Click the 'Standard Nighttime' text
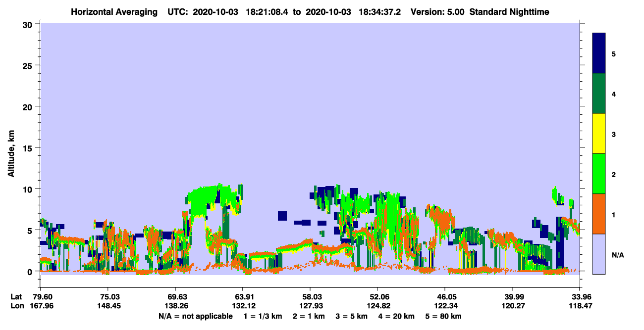This screenshot has width=644, height=330. pos(509,12)
